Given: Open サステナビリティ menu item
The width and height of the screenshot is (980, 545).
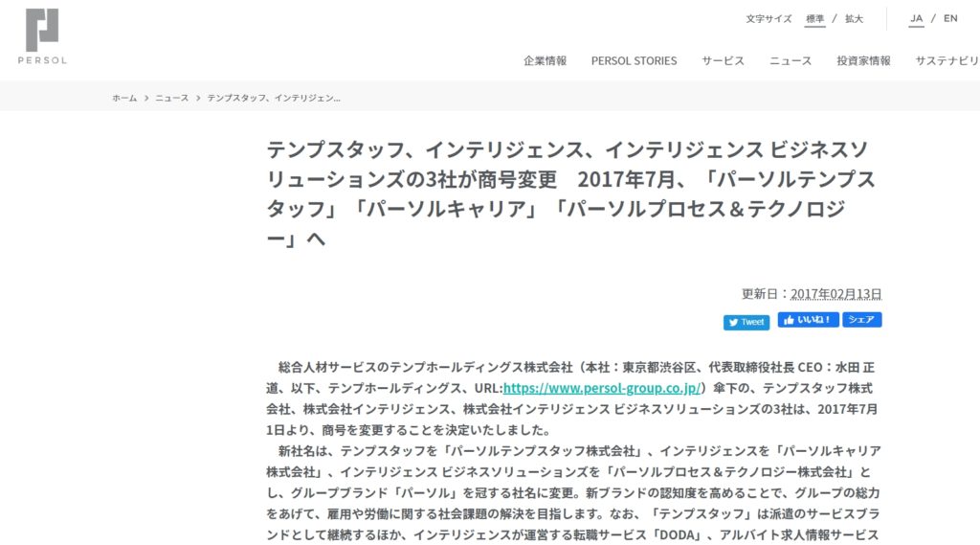Looking at the screenshot, I should [x=947, y=60].
